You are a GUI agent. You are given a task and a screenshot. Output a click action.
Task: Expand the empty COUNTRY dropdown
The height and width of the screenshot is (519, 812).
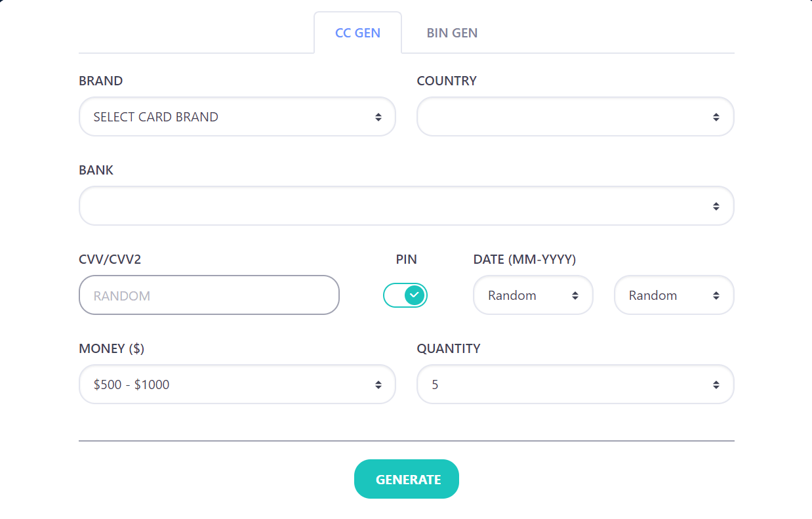click(x=575, y=117)
